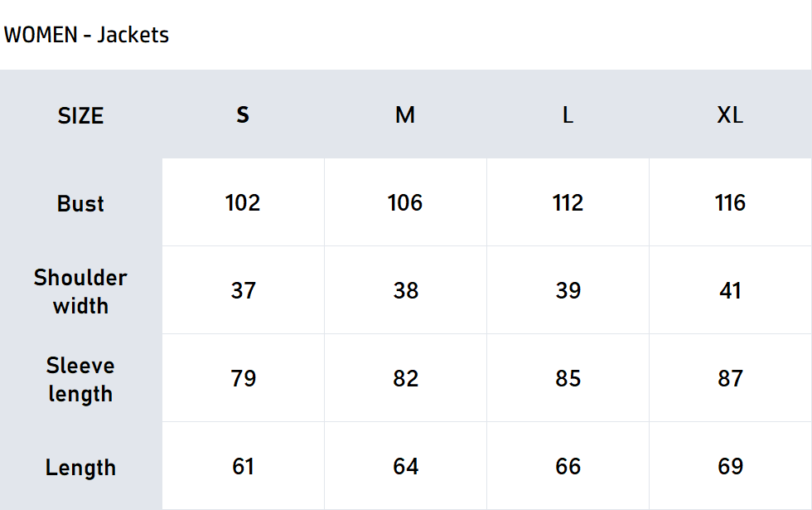The width and height of the screenshot is (812, 510).
Task: Click the Sleeve length row label
Action: [80, 379]
